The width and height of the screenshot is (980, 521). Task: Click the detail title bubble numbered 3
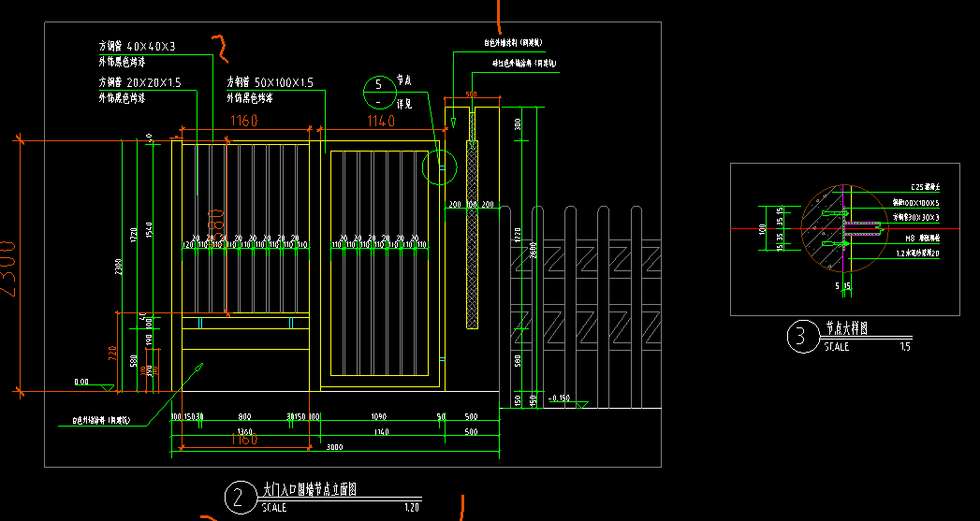[x=800, y=337]
